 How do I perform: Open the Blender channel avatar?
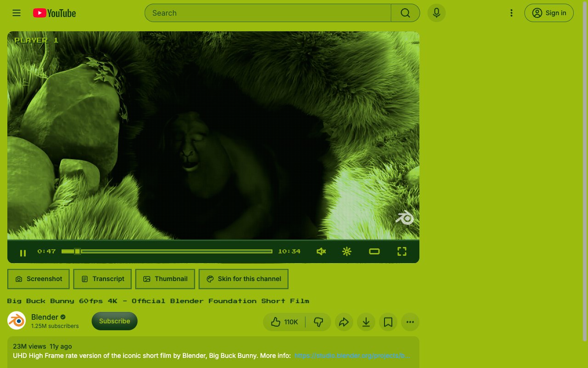click(17, 321)
